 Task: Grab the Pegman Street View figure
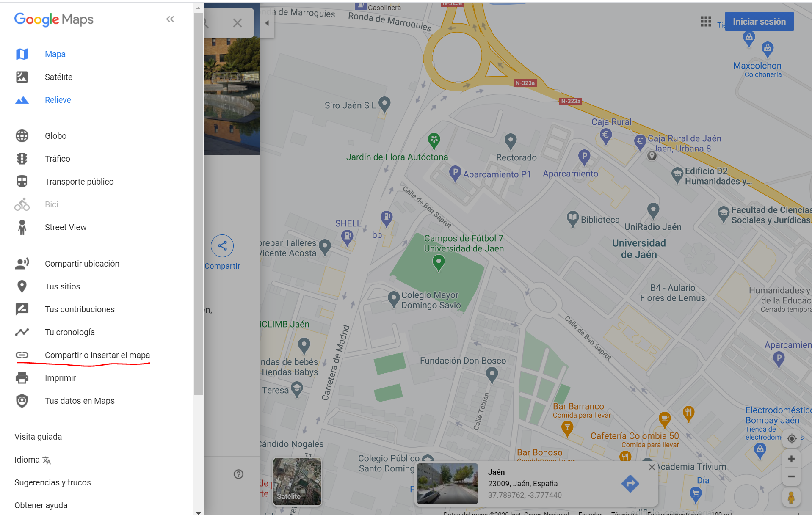pyautogui.click(x=791, y=497)
